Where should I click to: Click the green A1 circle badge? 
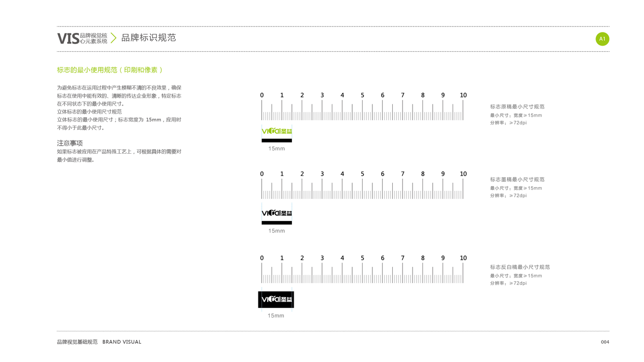[x=603, y=39]
